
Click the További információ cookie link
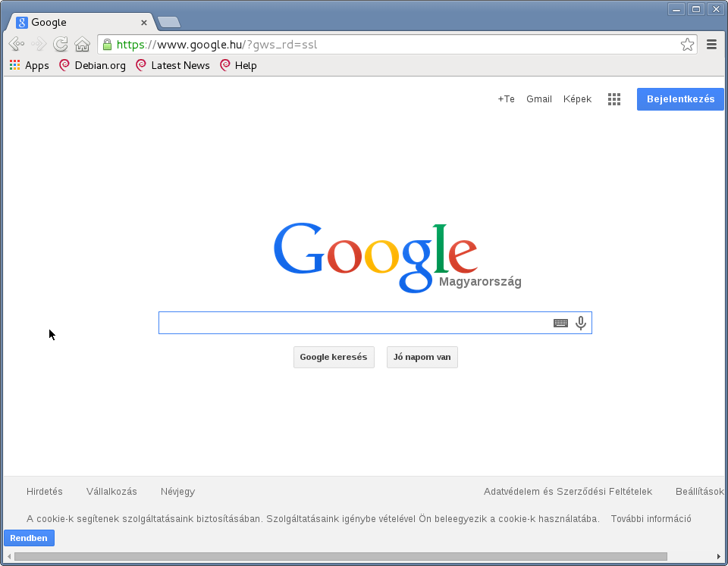pyautogui.click(x=651, y=519)
